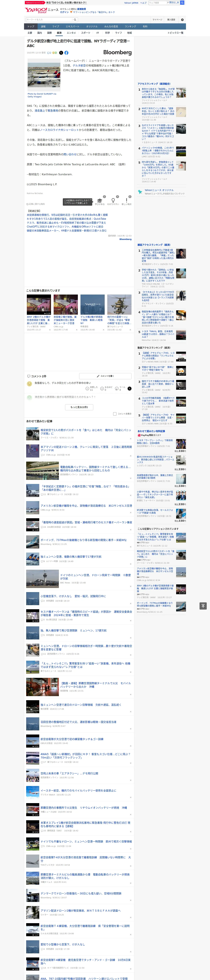Open the 'みんなの意見' navigation tab

tap(111, 27)
